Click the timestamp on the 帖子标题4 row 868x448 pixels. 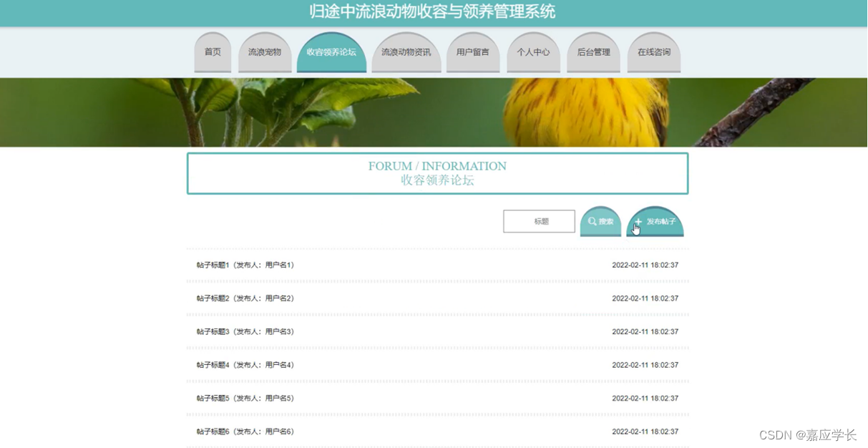coord(645,365)
